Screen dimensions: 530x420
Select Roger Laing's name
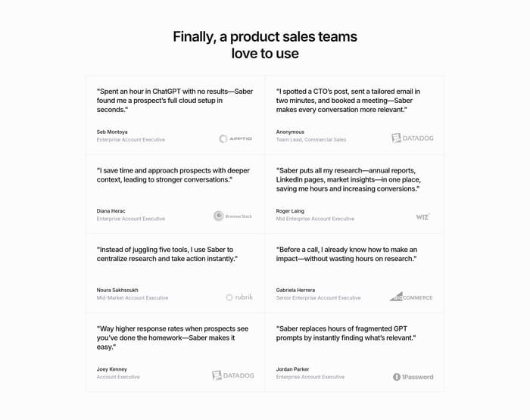click(x=290, y=211)
